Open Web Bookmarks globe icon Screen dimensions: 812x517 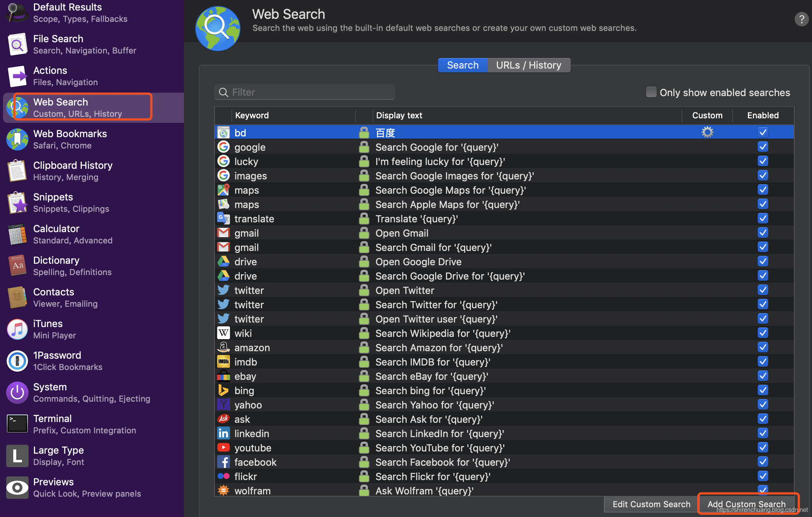17,139
